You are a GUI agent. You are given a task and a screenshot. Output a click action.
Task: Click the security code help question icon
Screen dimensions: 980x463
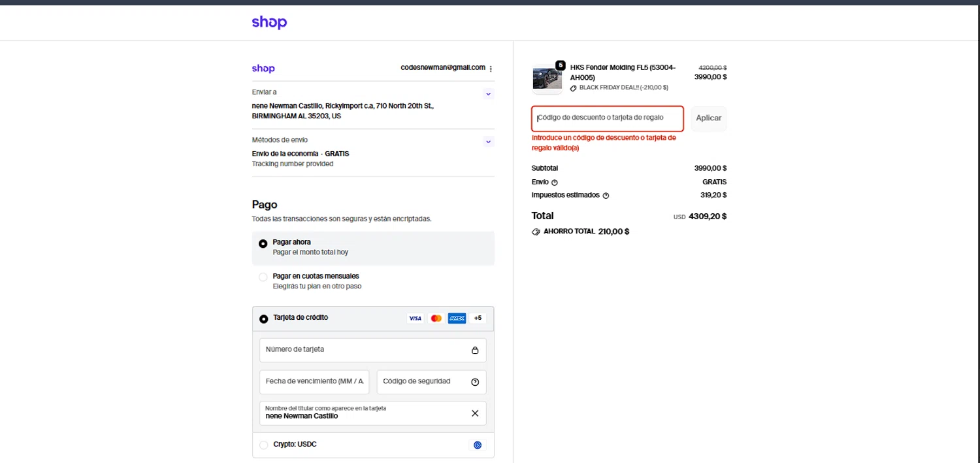(475, 382)
